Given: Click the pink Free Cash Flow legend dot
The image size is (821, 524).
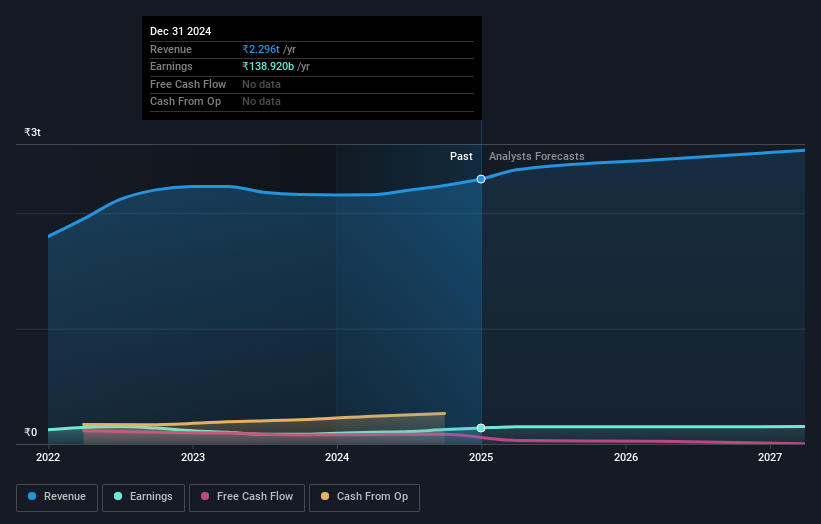Looking at the screenshot, I should (205, 496).
